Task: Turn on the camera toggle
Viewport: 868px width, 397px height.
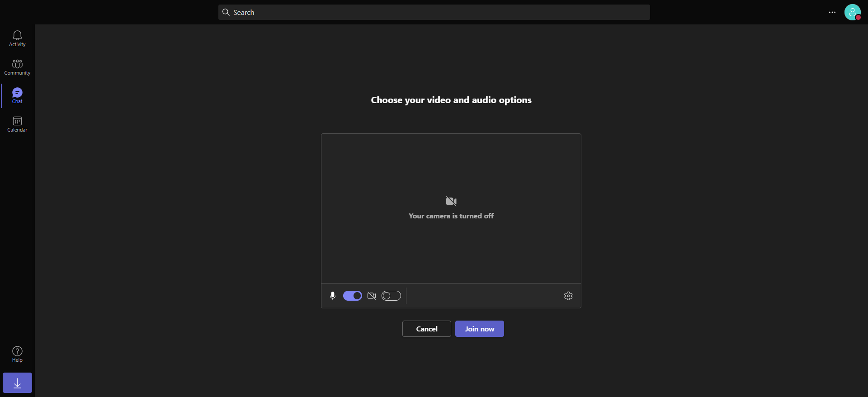Action: (x=391, y=296)
